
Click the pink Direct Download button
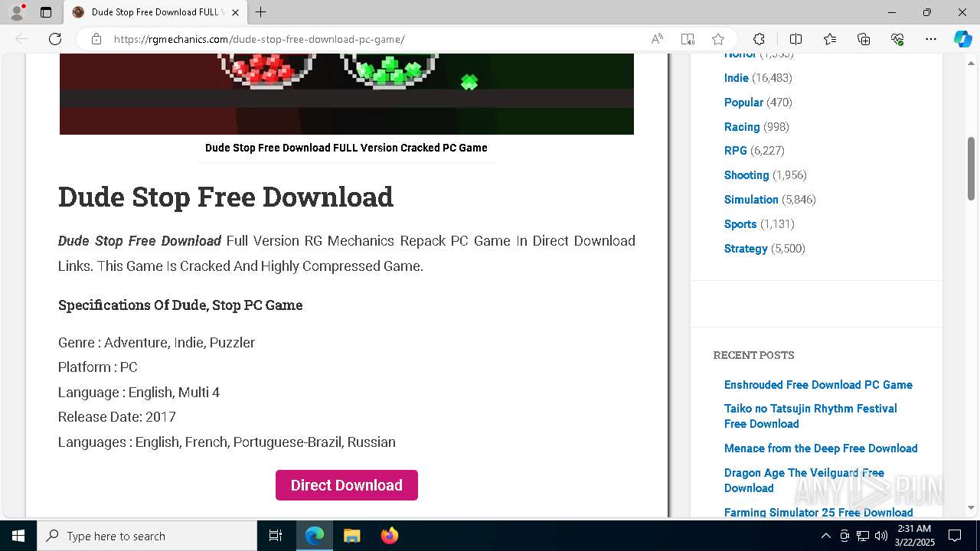pos(347,485)
